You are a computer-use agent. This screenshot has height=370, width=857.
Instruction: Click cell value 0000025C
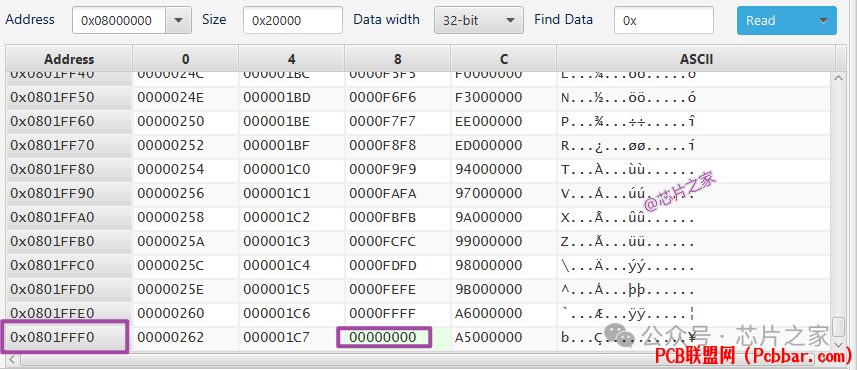click(171, 266)
